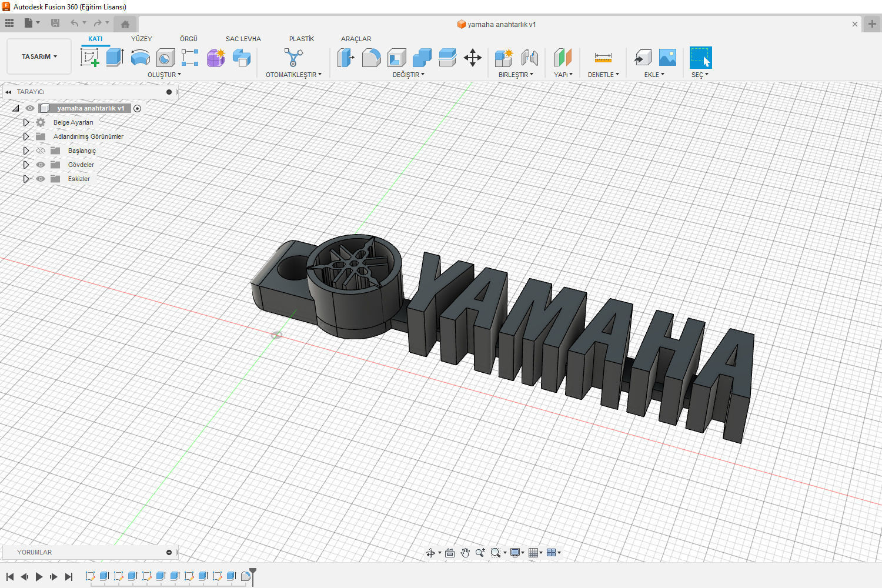Screen dimensions: 882x588
Task: Open the YAPI dropdown label
Action: tap(563, 75)
